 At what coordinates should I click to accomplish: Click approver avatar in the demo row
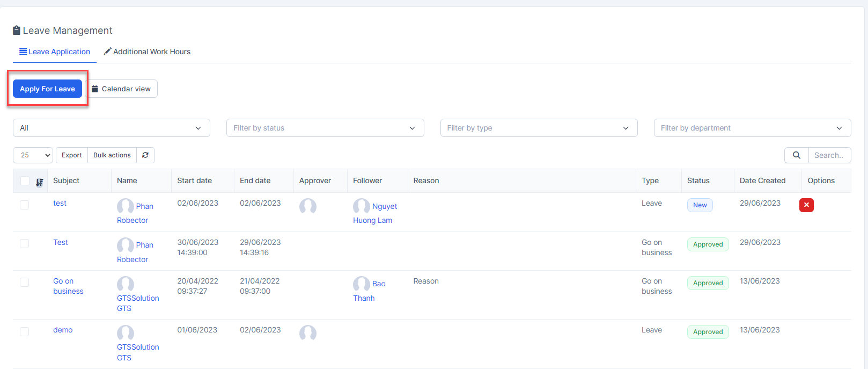(308, 333)
